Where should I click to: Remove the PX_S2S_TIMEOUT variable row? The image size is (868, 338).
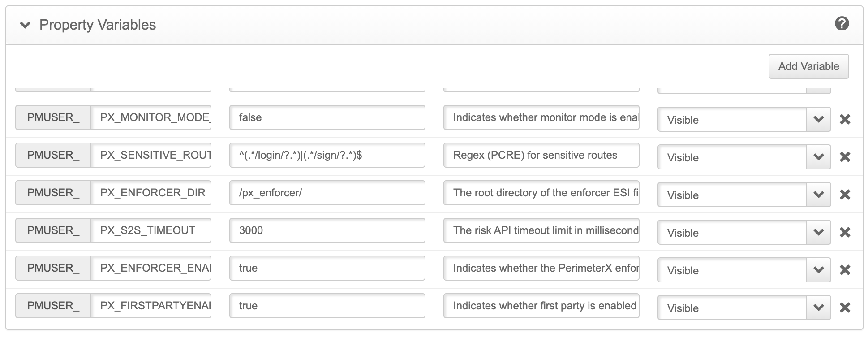click(845, 232)
